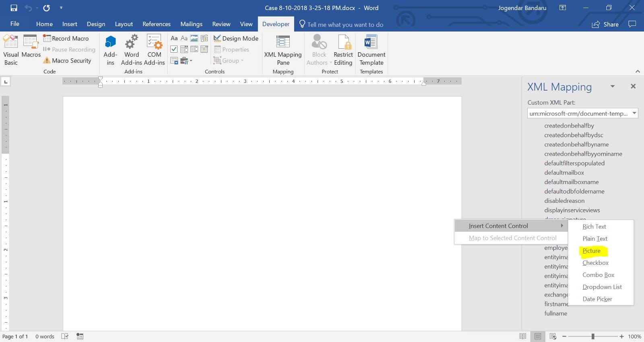The image size is (644, 342).
Task: Insert a Plain Text content control
Action: coord(184,38)
